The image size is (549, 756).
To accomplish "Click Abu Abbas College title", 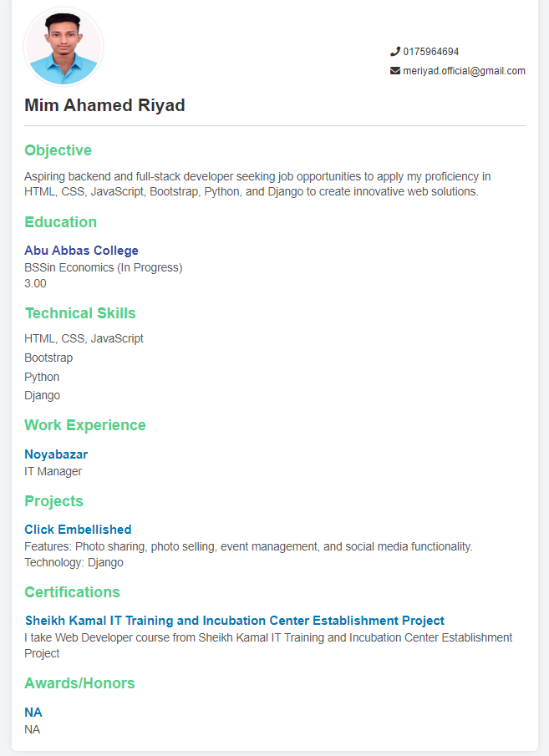I will point(81,251).
